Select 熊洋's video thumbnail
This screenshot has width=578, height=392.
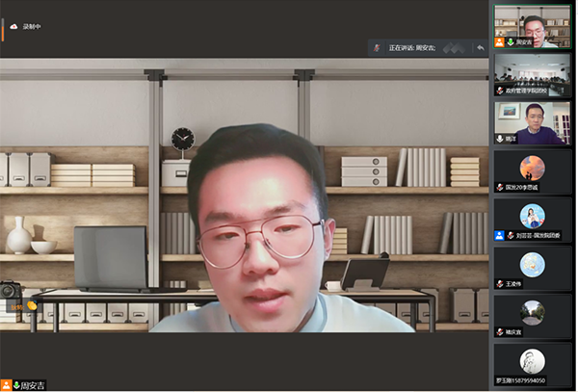tap(532, 121)
